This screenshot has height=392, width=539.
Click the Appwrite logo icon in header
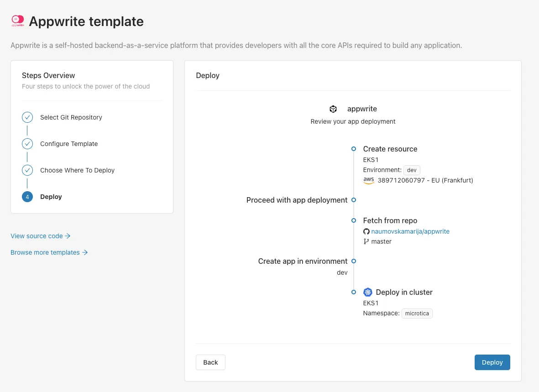(x=17, y=21)
